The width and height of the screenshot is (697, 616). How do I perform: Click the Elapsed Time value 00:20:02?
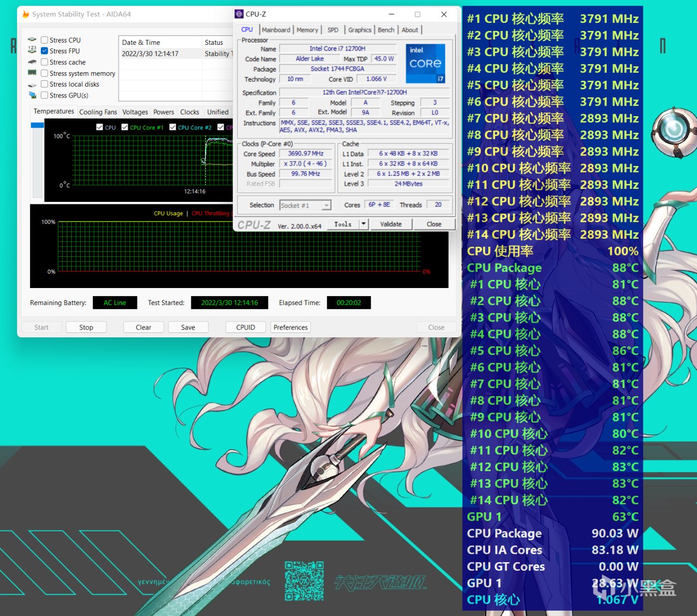[349, 303]
